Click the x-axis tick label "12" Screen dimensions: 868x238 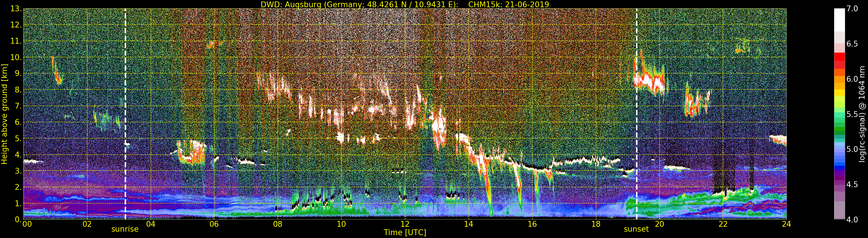click(x=405, y=224)
